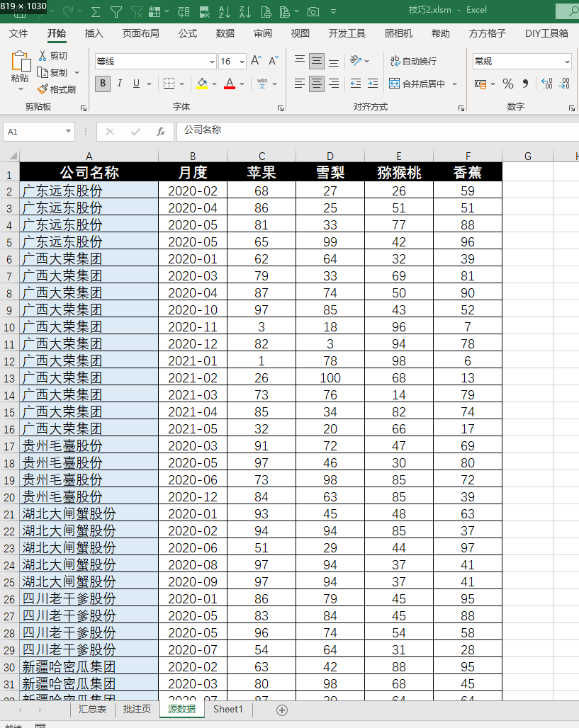Select column D header

click(x=330, y=156)
